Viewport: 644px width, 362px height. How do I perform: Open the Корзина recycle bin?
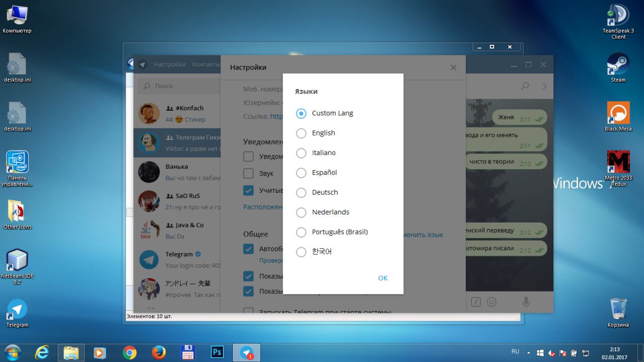[618, 312]
